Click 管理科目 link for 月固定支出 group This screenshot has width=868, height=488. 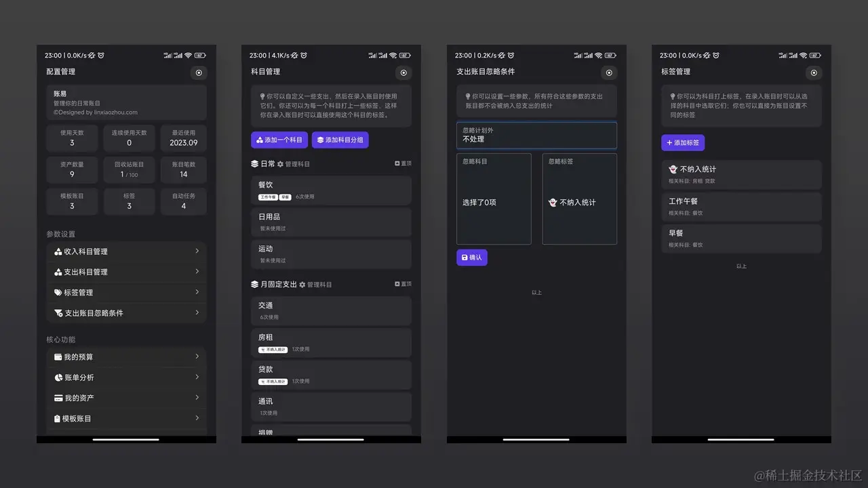pyautogui.click(x=320, y=285)
